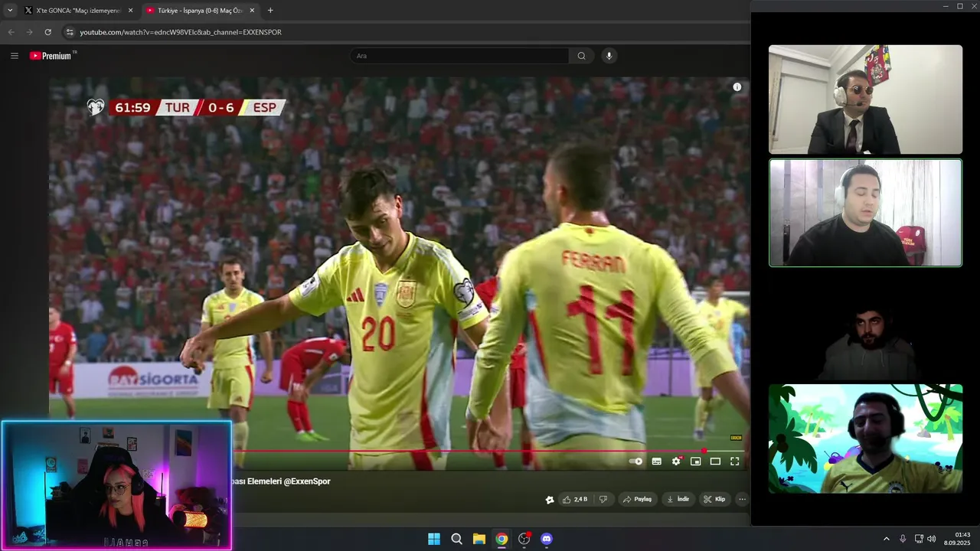Select the suited man's webcam tile in Discord

point(865,99)
